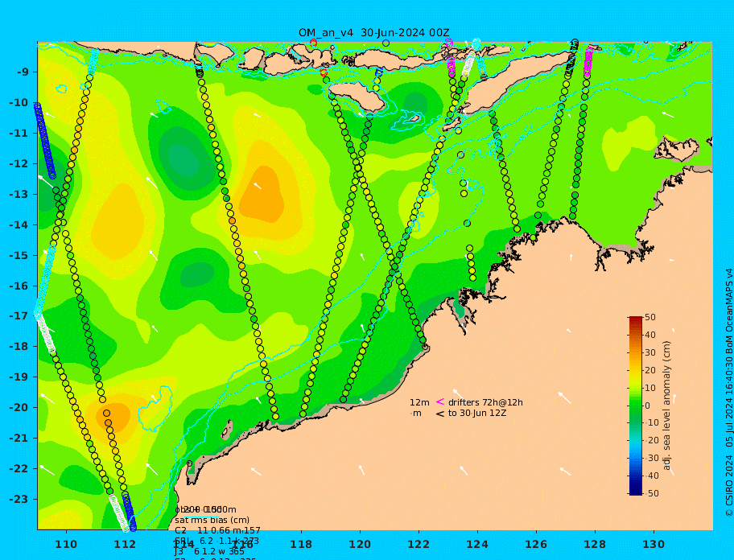This screenshot has height=560, width=734.
Task: Click latitude axis label -13
Action: tap(19, 194)
